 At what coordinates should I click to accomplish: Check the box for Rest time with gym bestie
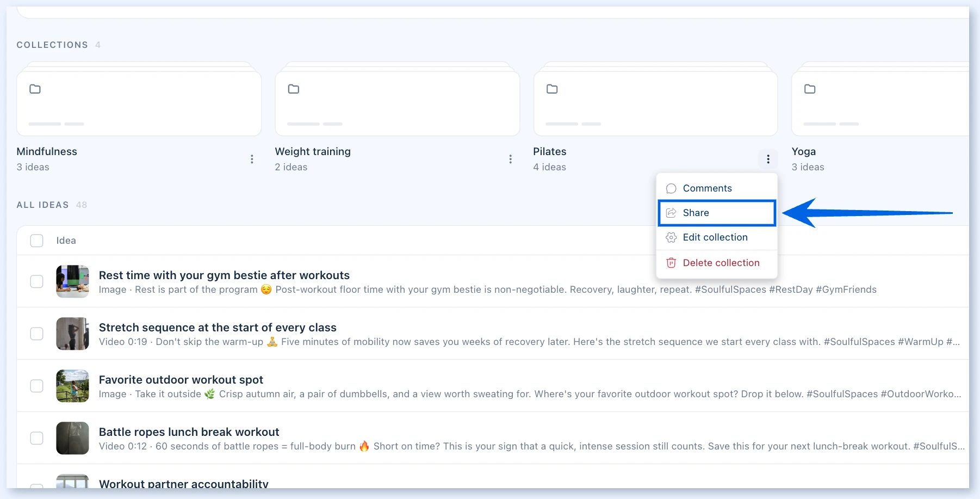36,281
